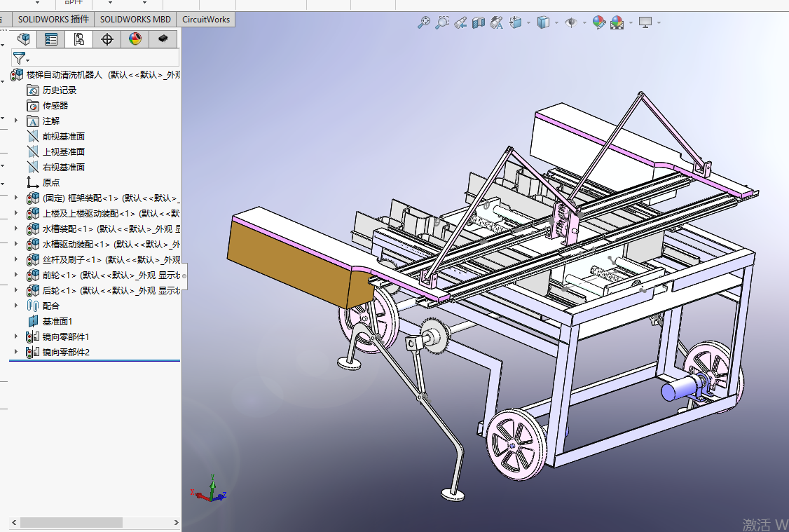789x532 pixels.
Task: Toggle Section View icon
Action: pyautogui.click(x=478, y=22)
